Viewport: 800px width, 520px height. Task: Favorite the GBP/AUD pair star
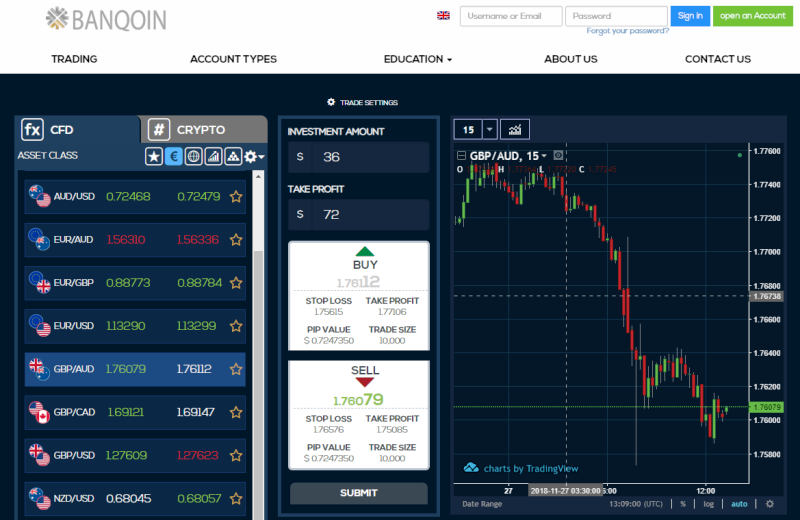[x=236, y=369]
